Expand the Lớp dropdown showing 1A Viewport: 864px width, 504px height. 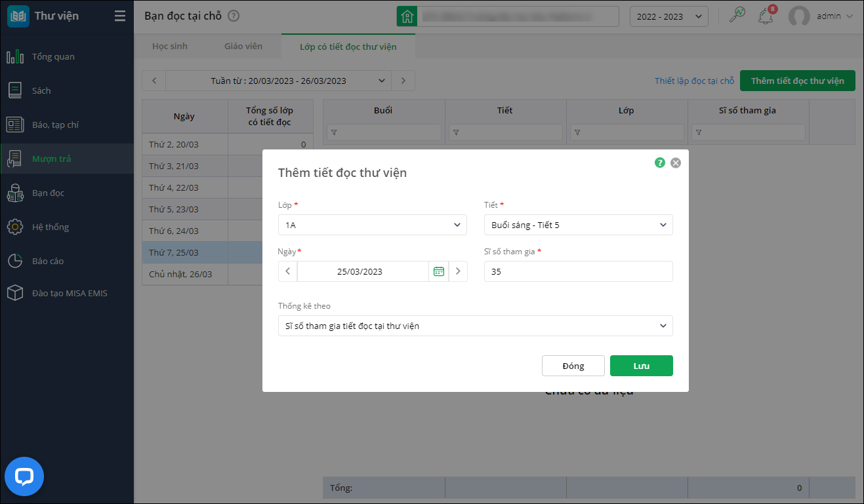(372, 225)
